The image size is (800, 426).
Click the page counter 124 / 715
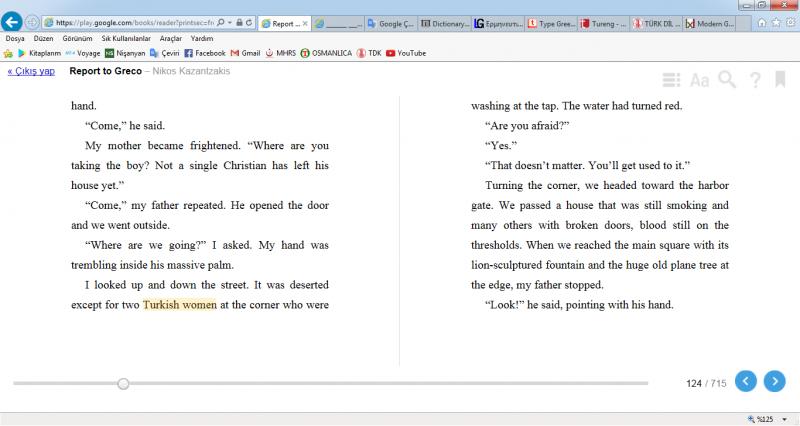tap(706, 383)
